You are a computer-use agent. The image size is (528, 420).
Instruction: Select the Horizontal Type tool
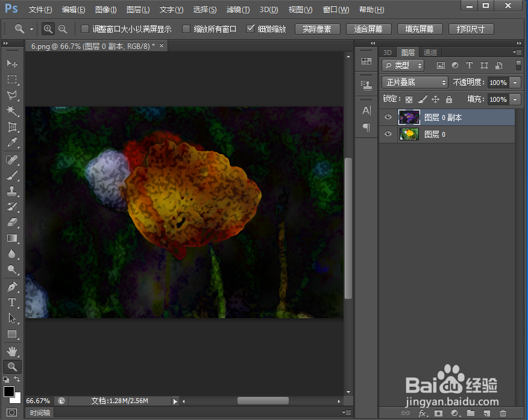pos(12,302)
